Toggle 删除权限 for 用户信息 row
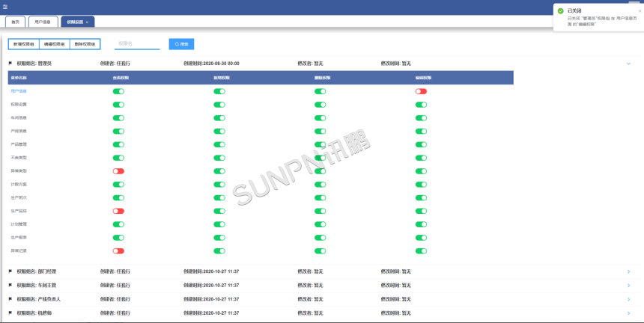644x323 pixels. click(320, 91)
